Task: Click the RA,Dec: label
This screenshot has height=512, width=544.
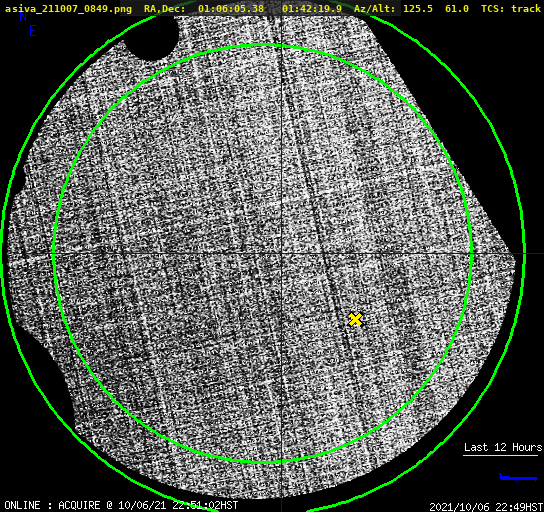Action: (164, 9)
